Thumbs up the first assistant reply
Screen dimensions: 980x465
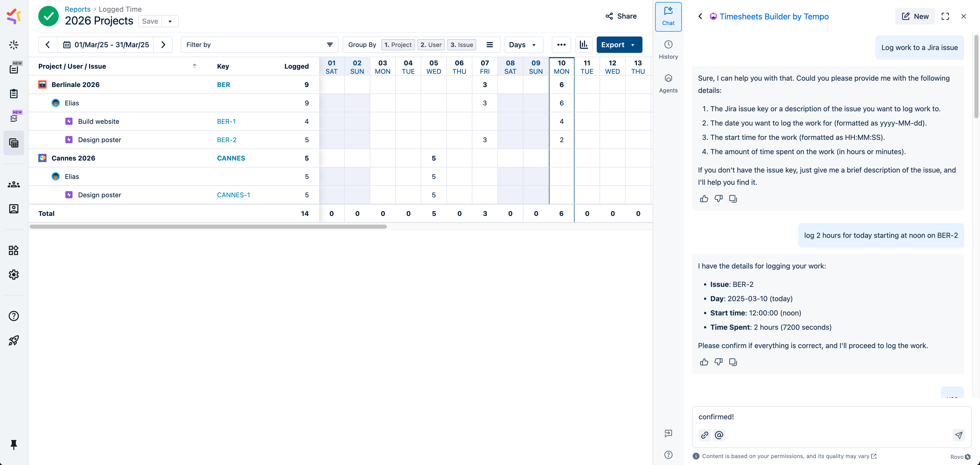tap(704, 199)
